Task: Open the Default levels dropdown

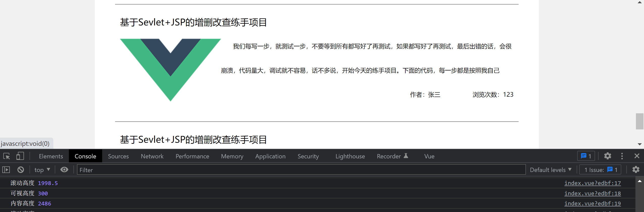Action: [x=550, y=170]
